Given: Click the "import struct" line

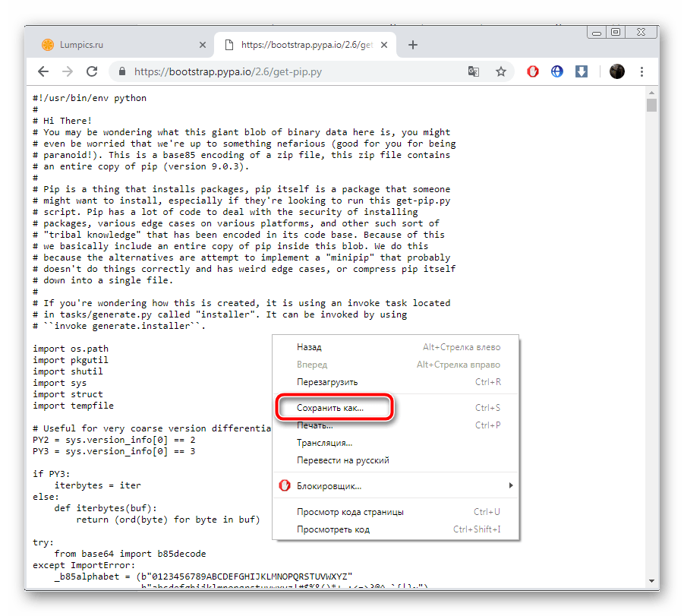Looking at the screenshot, I should (x=68, y=394).
